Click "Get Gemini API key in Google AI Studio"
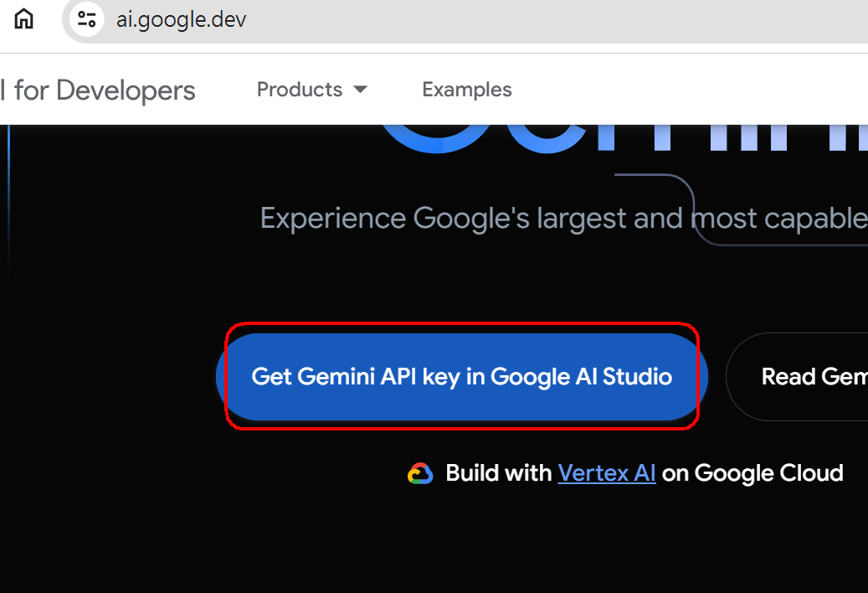Image resolution: width=868 pixels, height=593 pixels. (x=462, y=377)
